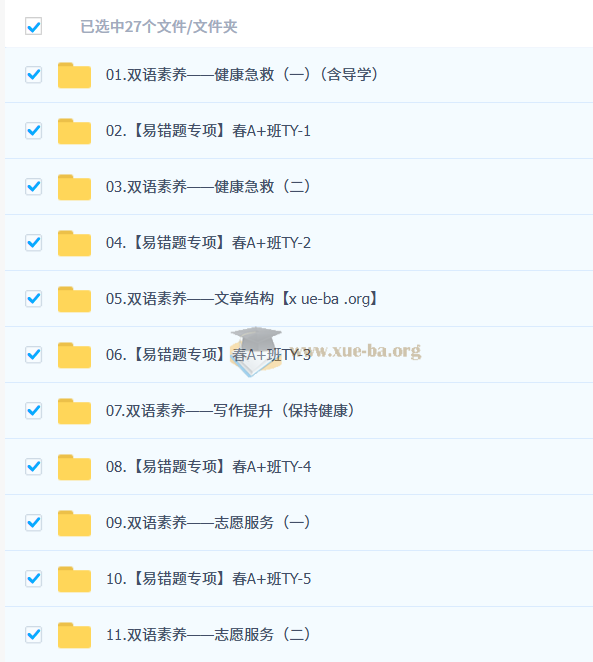This screenshot has width=593, height=662.
Task: Click folder icon beside 04.【易错题专项】春A+班TY-2
Action: [x=74, y=243]
